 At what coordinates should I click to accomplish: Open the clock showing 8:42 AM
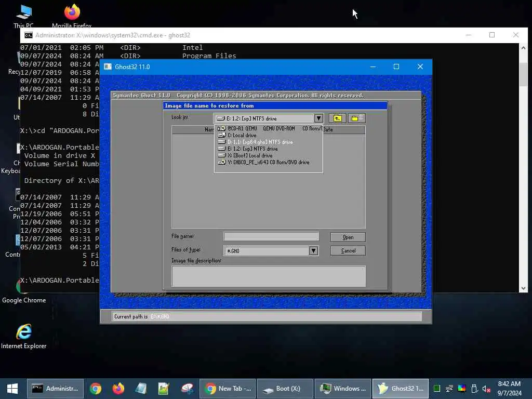pyautogui.click(x=509, y=384)
